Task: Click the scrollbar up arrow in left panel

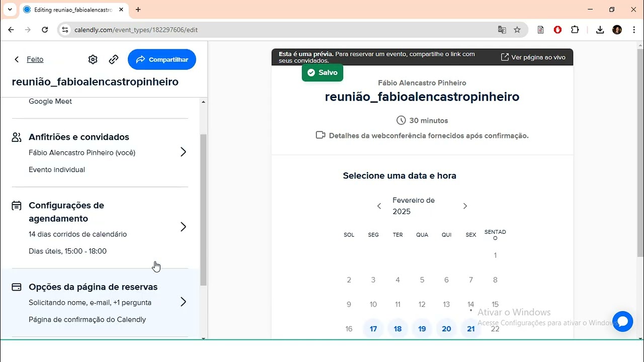Action: click(x=203, y=102)
